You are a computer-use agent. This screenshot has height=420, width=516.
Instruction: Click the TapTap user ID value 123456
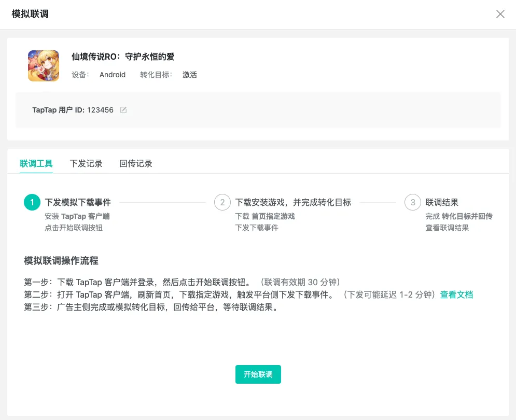100,110
